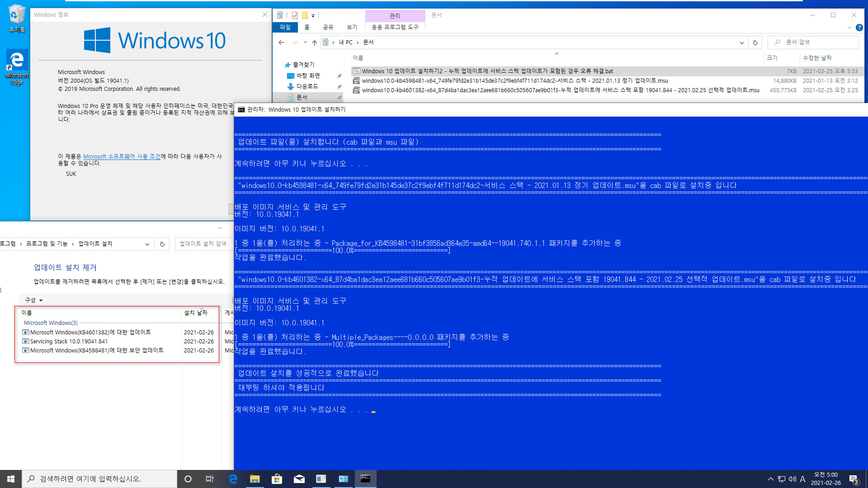Click the volume icon in system tray

point(792,479)
